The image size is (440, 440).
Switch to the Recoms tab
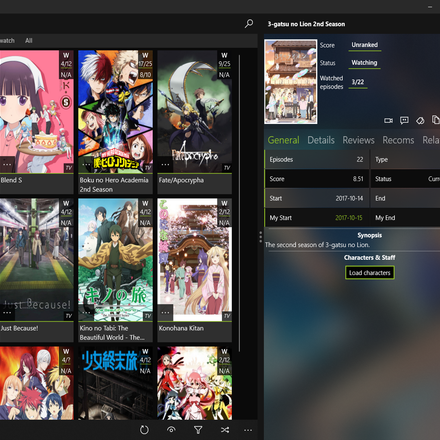[x=398, y=140]
